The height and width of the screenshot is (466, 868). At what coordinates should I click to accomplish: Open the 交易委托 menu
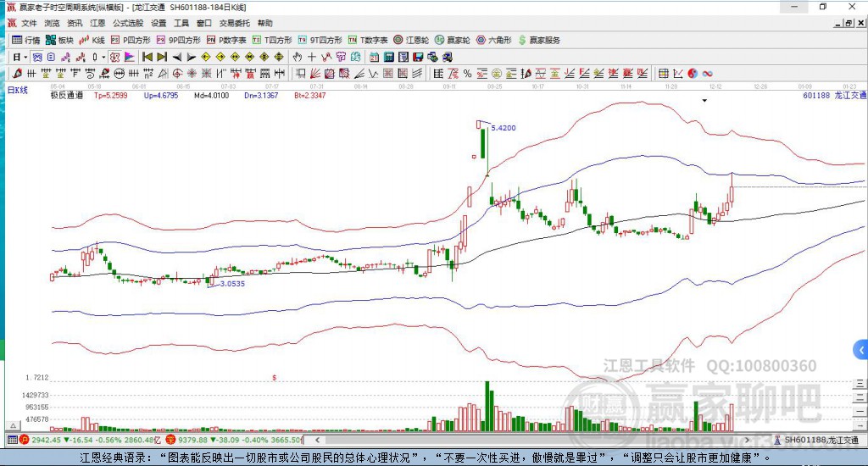click(x=235, y=23)
